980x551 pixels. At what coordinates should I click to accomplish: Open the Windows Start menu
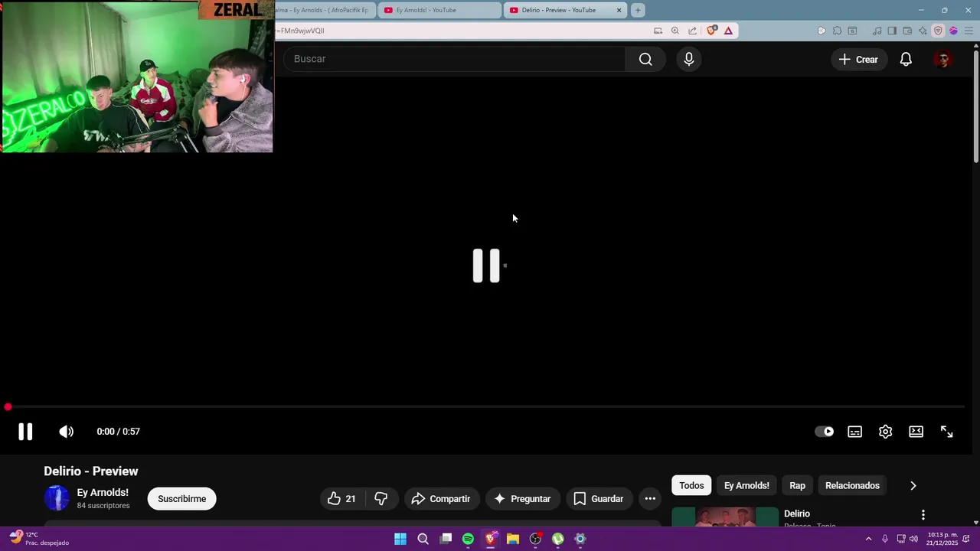coord(400,539)
